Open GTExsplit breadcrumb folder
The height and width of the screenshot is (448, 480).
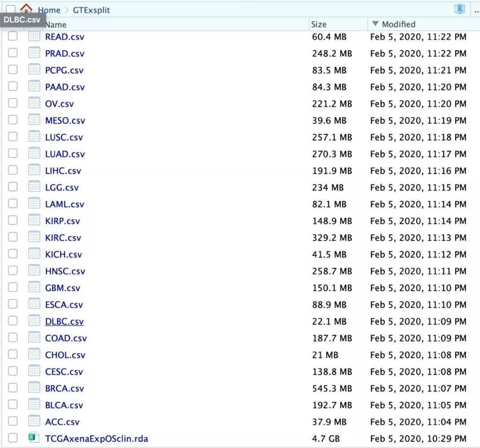tap(91, 10)
